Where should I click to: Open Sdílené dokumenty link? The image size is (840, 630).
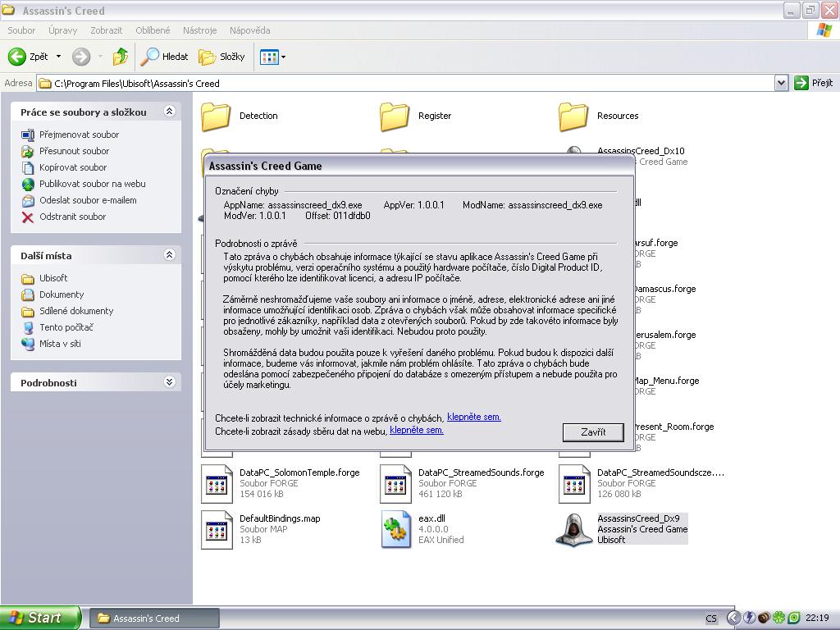(76, 311)
